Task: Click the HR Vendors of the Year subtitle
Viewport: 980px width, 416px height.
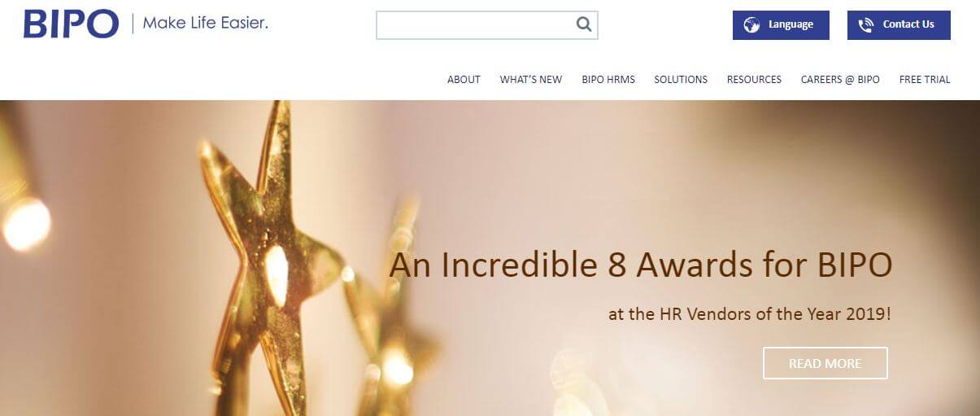Action: click(750, 313)
